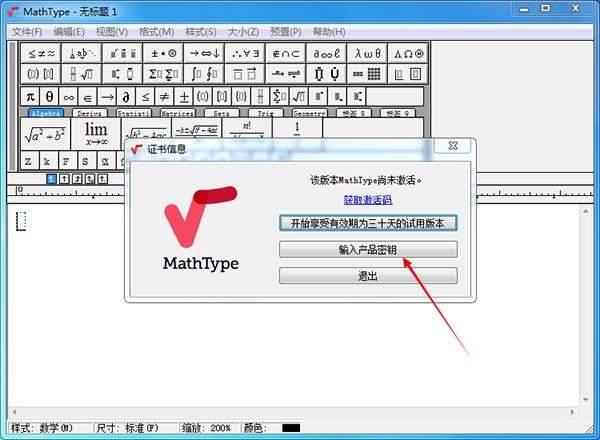
Task: Insert the plus-minus symbol from small bar
Action: point(184,97)
